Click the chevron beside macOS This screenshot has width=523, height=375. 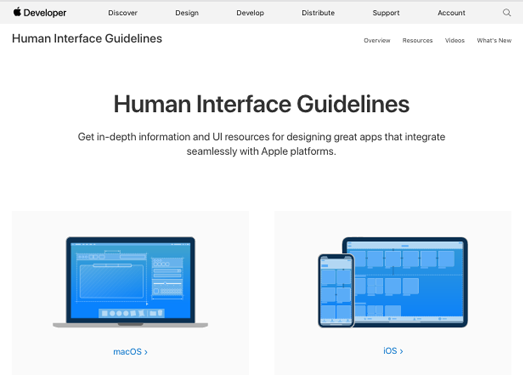[x=146, y=352]
